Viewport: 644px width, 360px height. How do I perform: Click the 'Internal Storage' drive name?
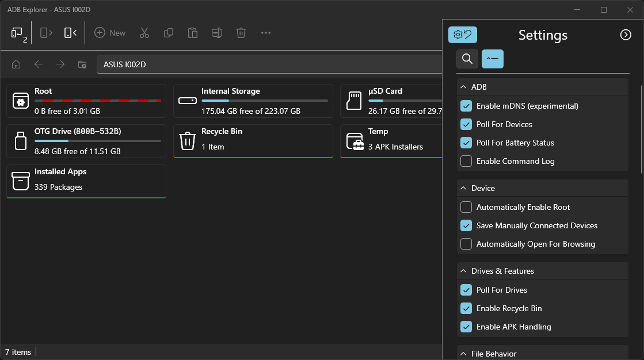point(231,91)
